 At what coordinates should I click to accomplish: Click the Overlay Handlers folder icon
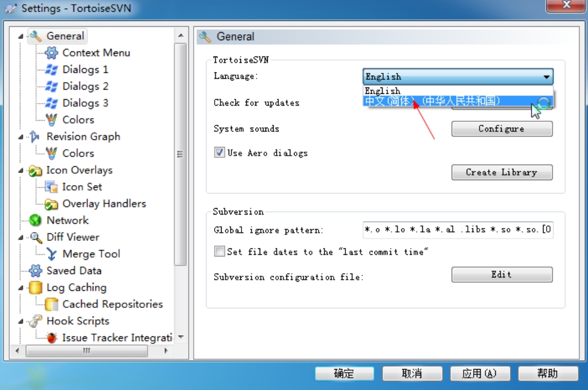pos(51,204)
